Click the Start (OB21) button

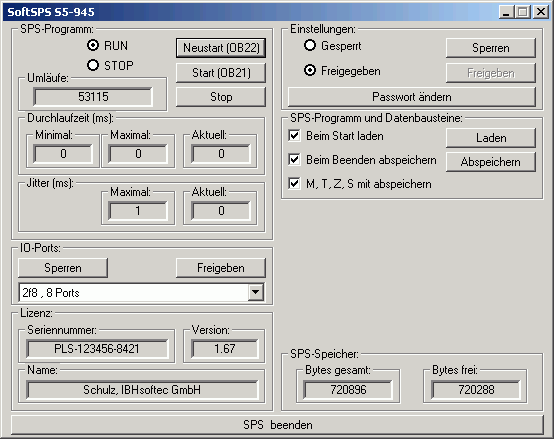coord(221,73)
